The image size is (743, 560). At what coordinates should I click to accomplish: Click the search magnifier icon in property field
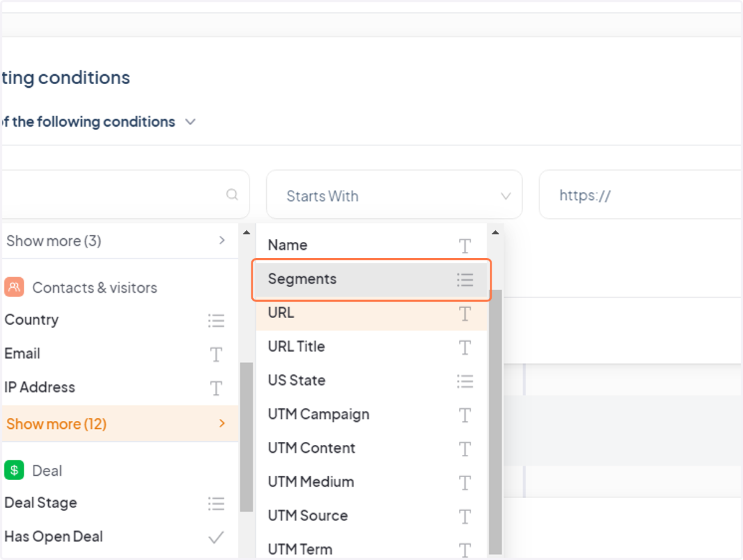pos(232,195)
